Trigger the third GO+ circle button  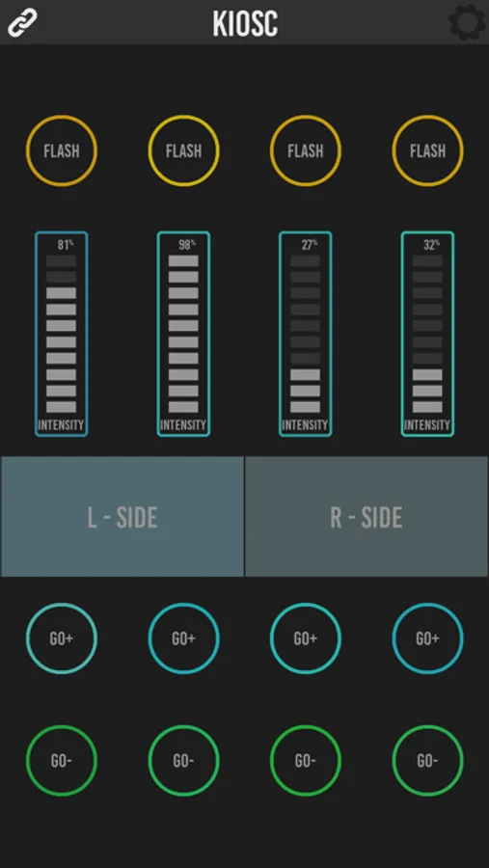click(x=306, y=638)
